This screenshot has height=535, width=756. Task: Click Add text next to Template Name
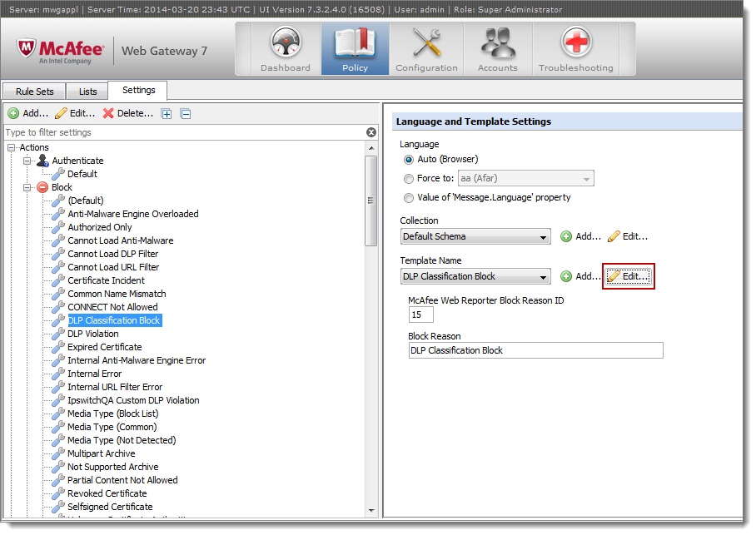point(588,277)
